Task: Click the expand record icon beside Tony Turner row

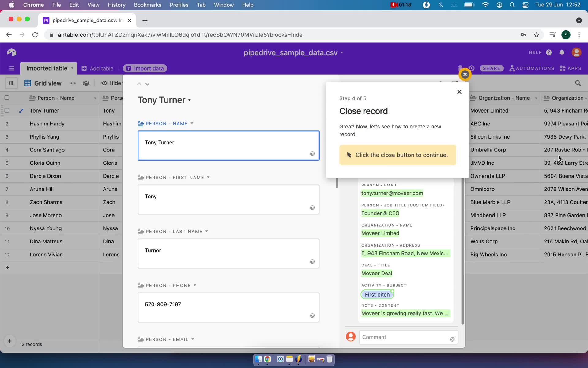Action: (x=21, y=111)
